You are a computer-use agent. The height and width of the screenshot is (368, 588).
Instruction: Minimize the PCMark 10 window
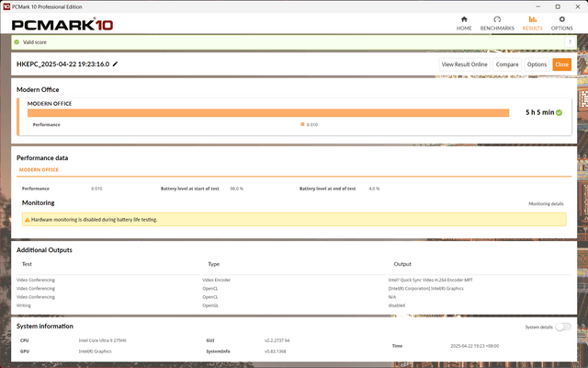(x=537, y=6)
